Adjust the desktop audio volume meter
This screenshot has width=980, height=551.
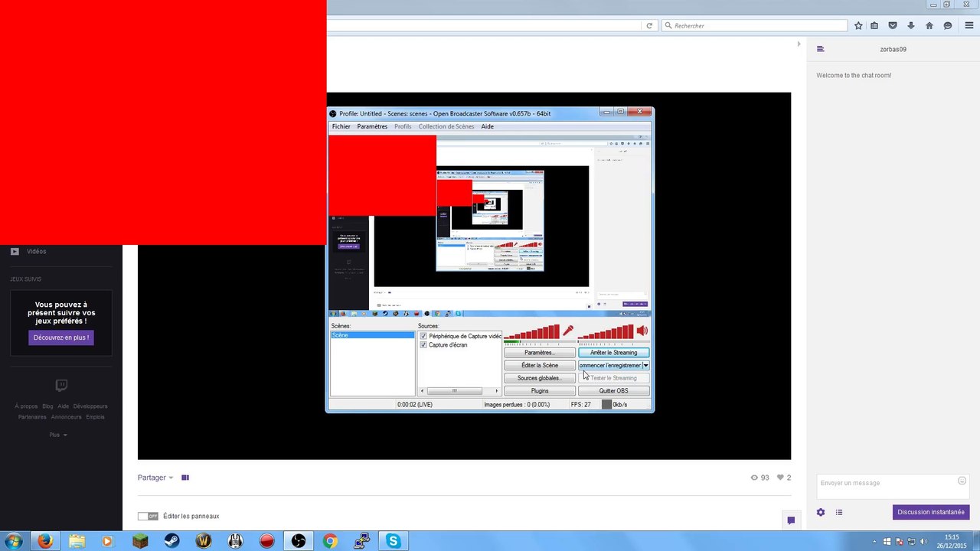coord(606,333)
